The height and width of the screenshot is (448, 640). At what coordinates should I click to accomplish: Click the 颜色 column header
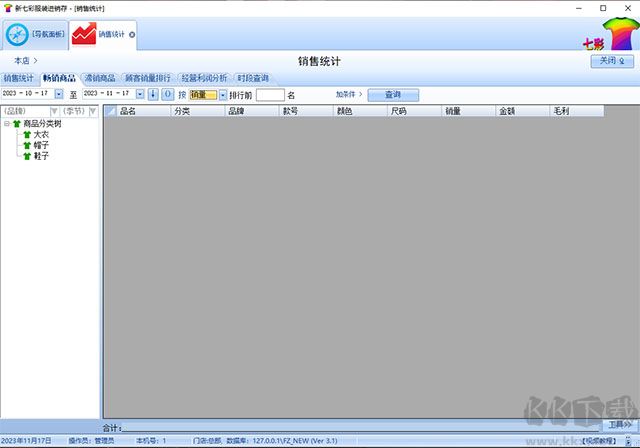(360, 111)
